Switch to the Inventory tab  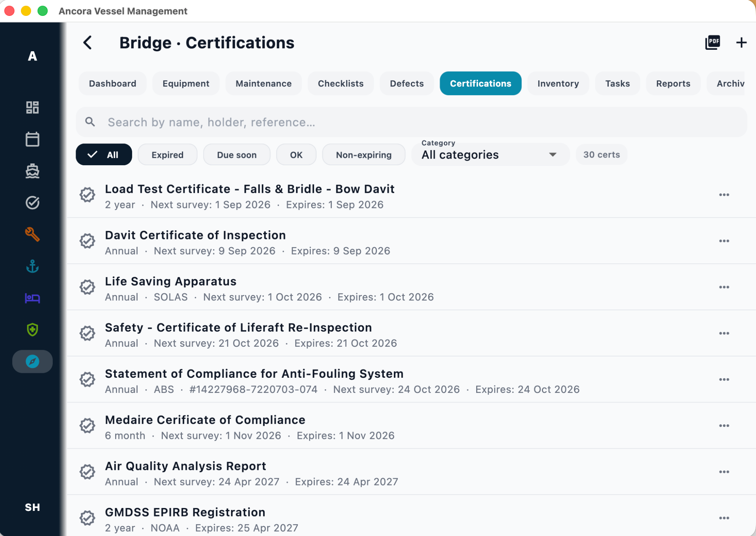[558, 83]
